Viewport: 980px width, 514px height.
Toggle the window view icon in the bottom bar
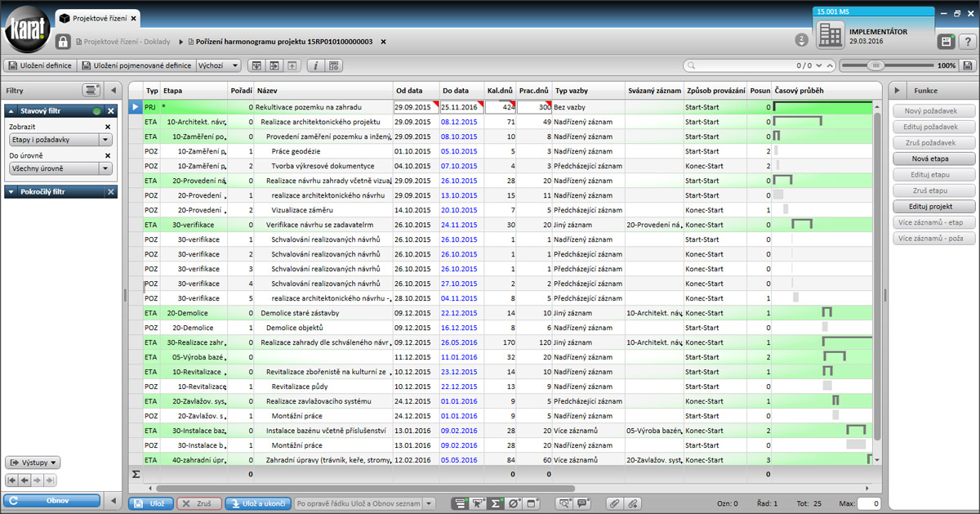click(x=530, y=503)
